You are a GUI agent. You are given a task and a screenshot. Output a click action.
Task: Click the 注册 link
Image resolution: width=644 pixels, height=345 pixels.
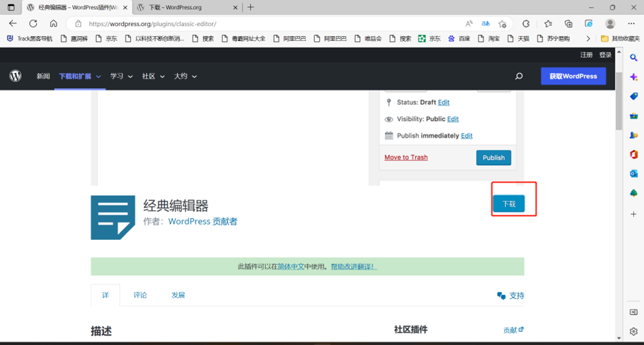587,55
